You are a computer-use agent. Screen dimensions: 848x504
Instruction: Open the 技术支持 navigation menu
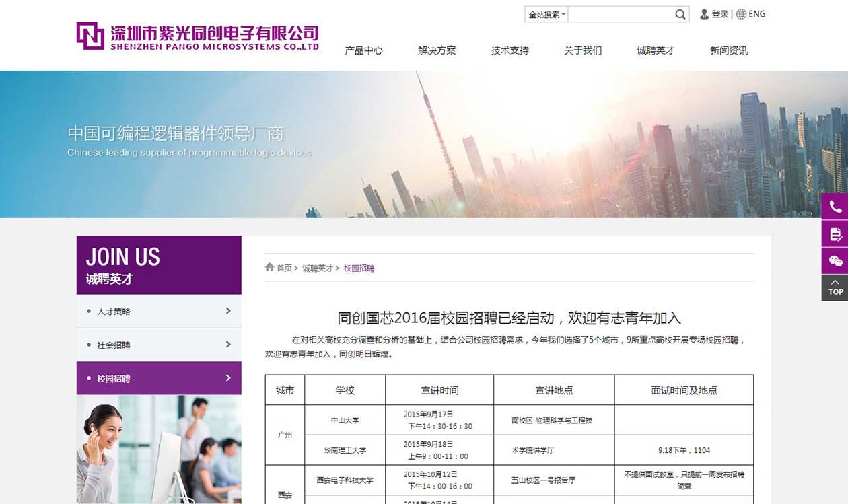pos(509,50)
